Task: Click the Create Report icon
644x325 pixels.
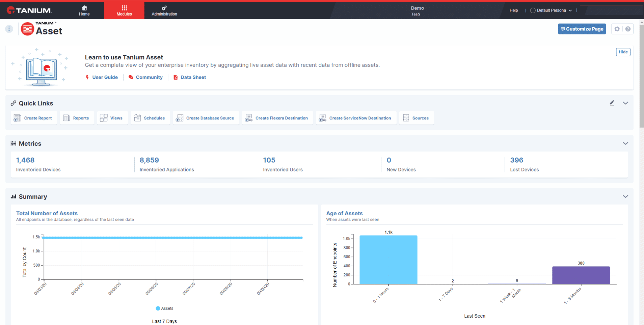Action: pyautogui.click(x=17, y=118)
